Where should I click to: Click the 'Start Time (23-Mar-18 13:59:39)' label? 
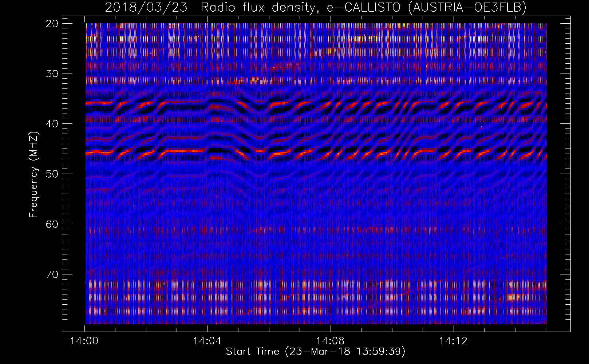[x=316, y=352]
